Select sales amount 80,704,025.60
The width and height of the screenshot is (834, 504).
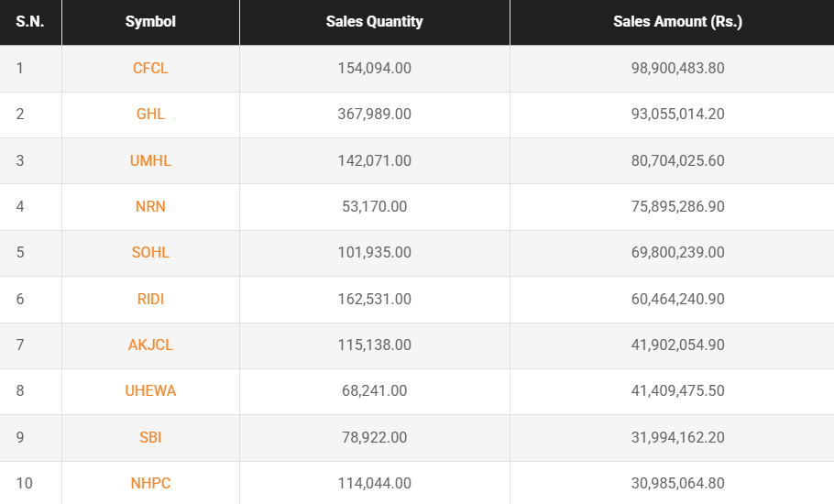coord(677,160)
